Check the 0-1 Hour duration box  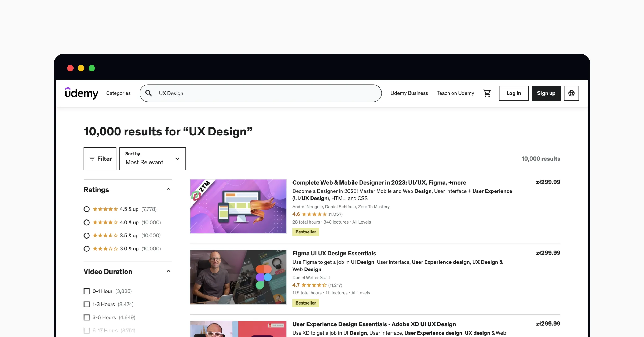tap(87, 291)
